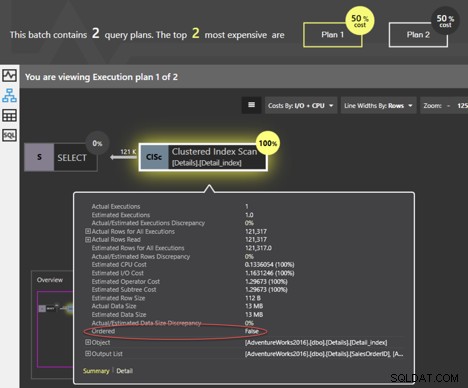The width and height of the screenshot is (468, 388).
Task: Click the 0% cost badge on SELECT
Action: [97, 143]
